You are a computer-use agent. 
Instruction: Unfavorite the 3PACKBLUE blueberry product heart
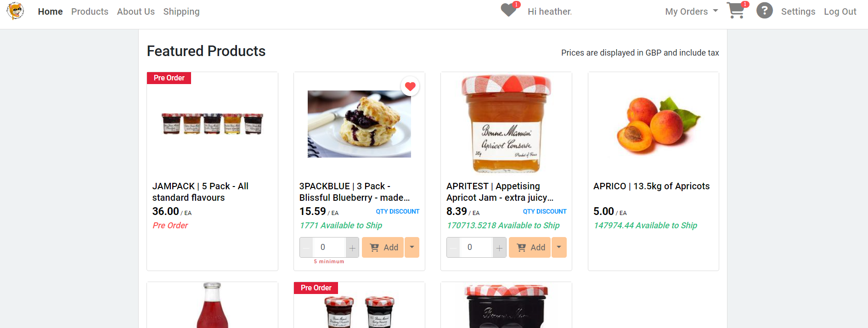point(410,86)
